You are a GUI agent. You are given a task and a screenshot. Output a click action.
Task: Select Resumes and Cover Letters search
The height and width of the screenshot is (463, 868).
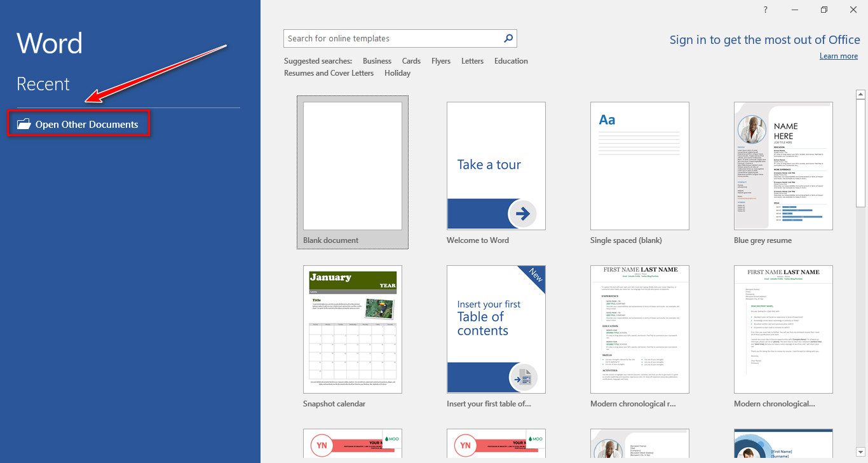coord(329,73)
